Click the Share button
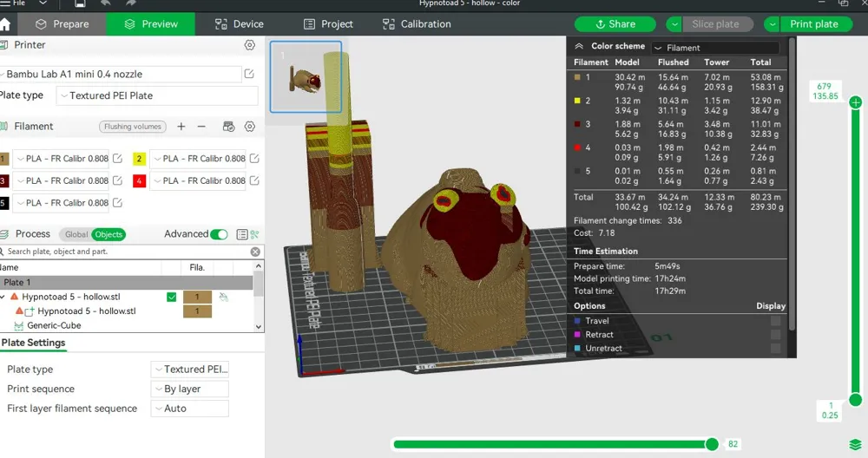868x458 pixels. pyautogui.click(x=615, y=24)
